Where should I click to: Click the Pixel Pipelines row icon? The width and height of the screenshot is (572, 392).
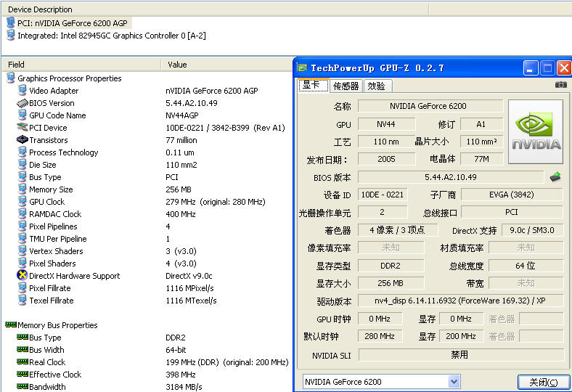click(x=23, y=226)
